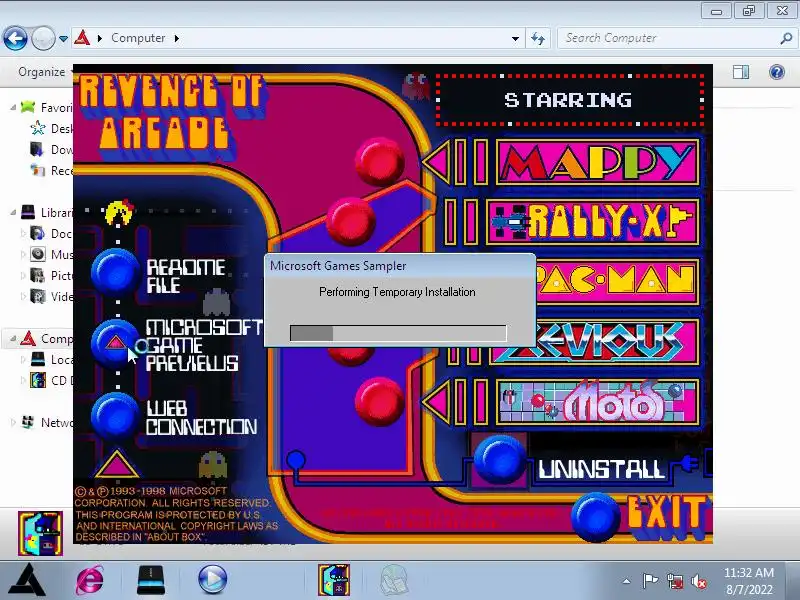Open Windows Media Player from taskbar

[x=212, y=580]
